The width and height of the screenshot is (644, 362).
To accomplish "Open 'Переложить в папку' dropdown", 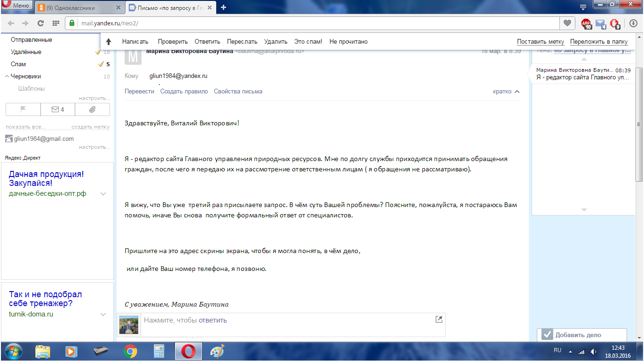I will pos(598,42).
